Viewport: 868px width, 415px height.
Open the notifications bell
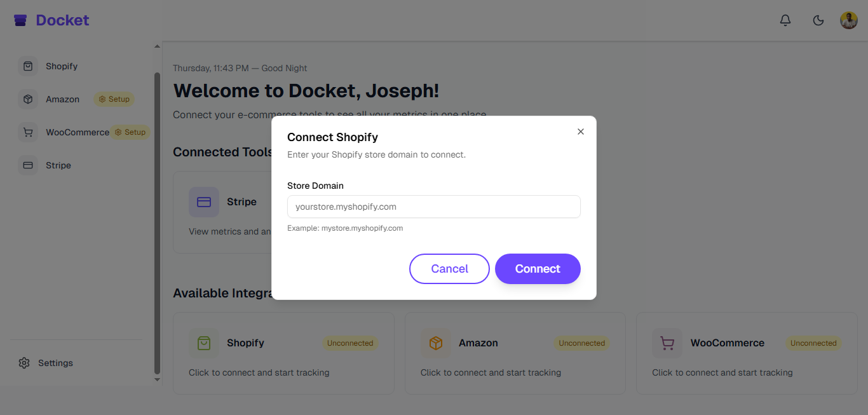click(785, 20)
